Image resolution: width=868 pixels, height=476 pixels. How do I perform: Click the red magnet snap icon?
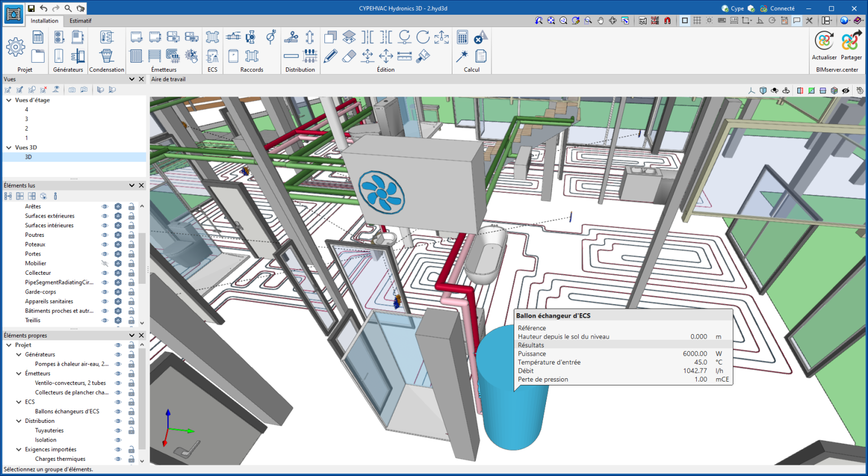[667, 20]
